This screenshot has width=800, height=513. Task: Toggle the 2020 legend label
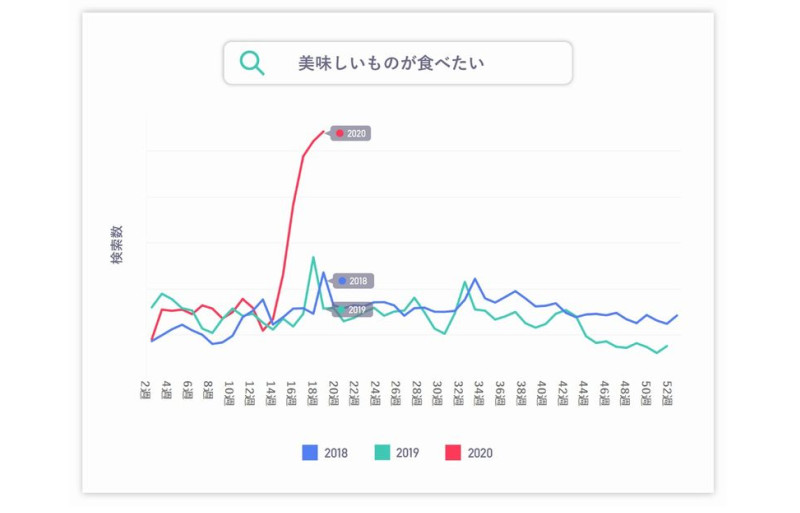[x=480, y=453]
